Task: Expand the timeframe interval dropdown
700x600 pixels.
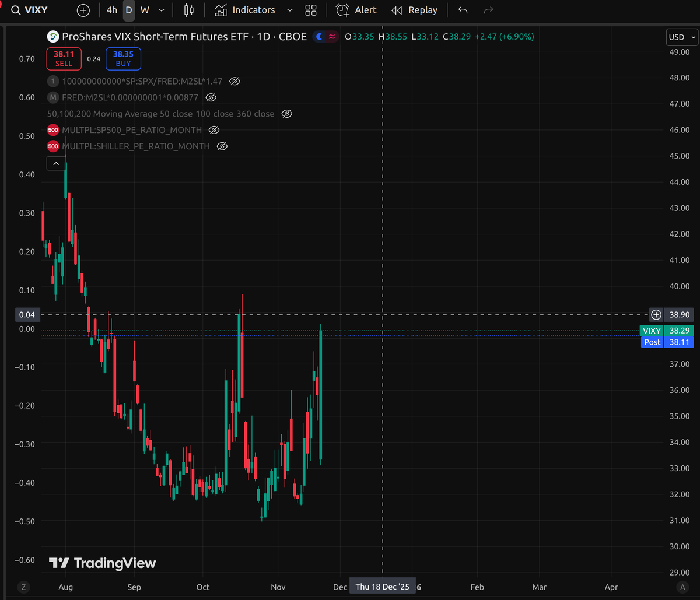Action: click(162, 10)
